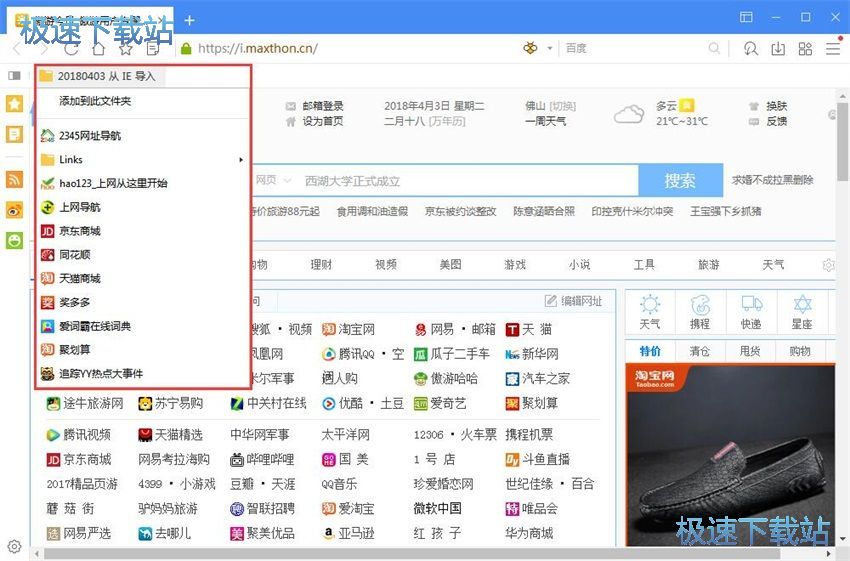Open 万年历 calendar link
Viewport: 850px width, 561px height.
point(447,121)
